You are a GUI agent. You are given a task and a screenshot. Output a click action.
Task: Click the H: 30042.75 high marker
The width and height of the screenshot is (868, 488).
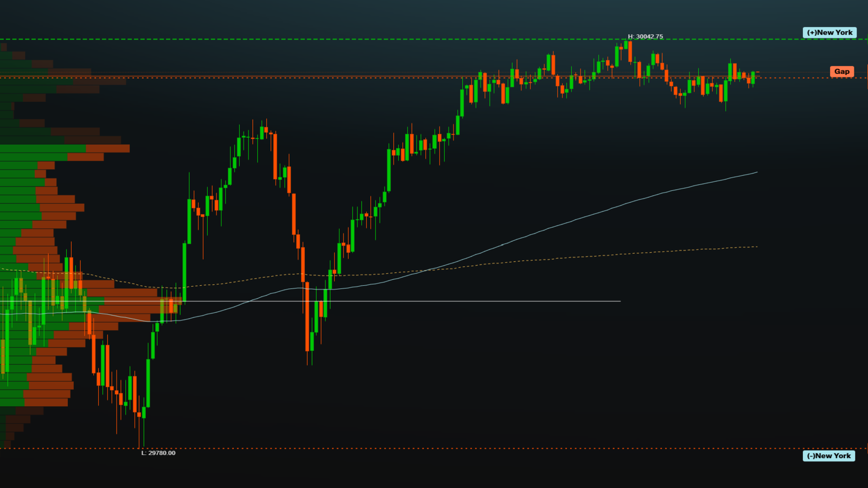click(x=646, y=37)
